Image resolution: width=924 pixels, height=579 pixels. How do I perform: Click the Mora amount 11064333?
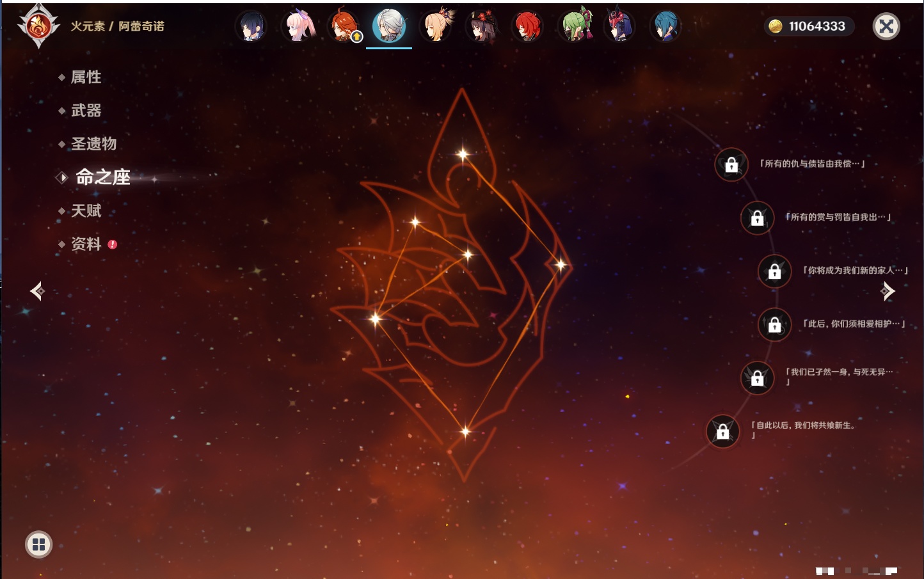[x=817, y=26]
